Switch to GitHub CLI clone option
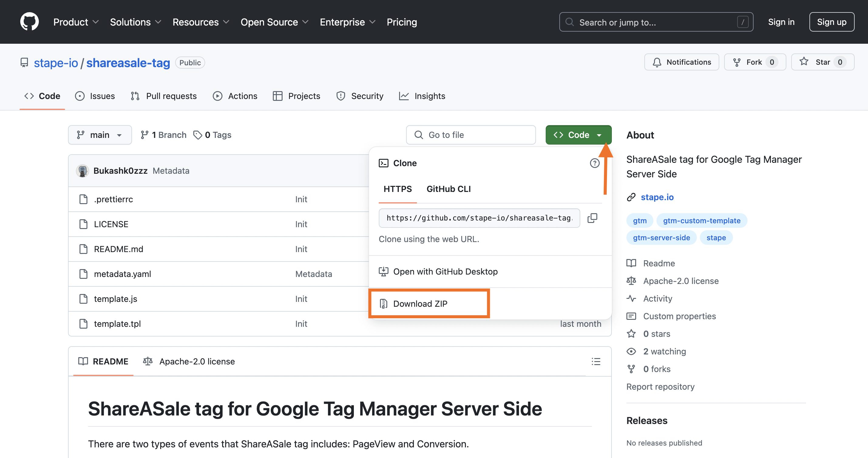 point(449,189)
